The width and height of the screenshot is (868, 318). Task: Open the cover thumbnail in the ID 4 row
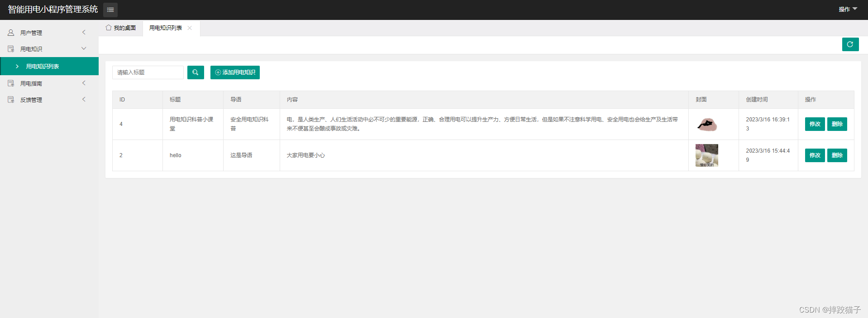(707, 124)
